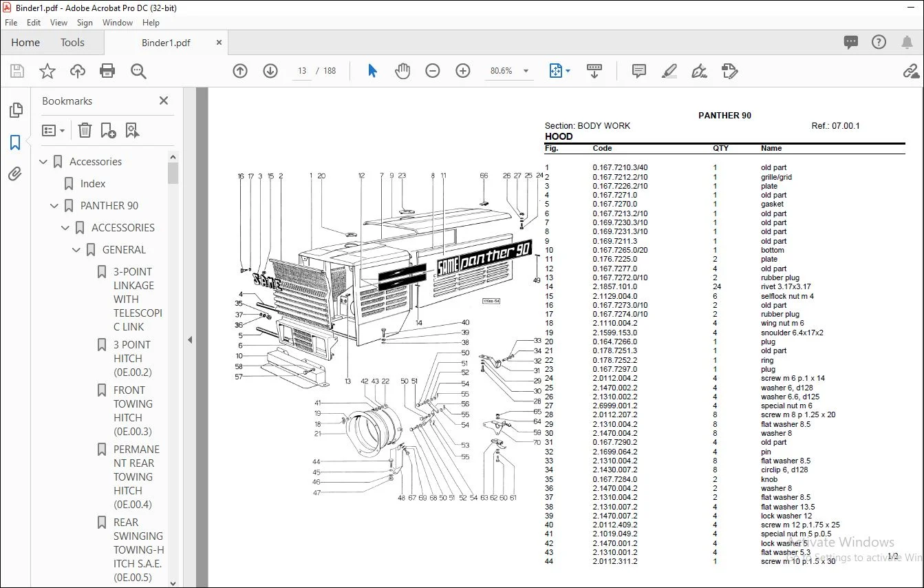
Task: Open the Index bookmark
Action: click(x=93, y=184)
